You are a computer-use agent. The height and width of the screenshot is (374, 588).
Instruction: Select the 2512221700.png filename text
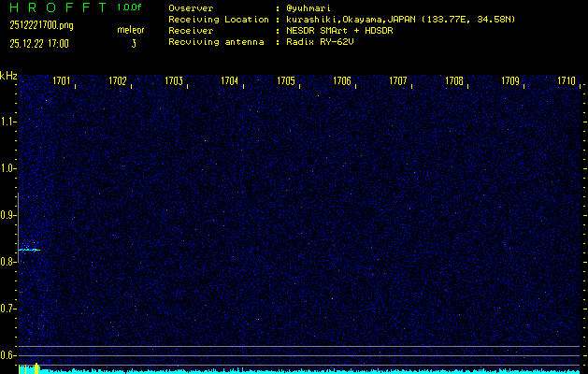(x=40, y=25)
